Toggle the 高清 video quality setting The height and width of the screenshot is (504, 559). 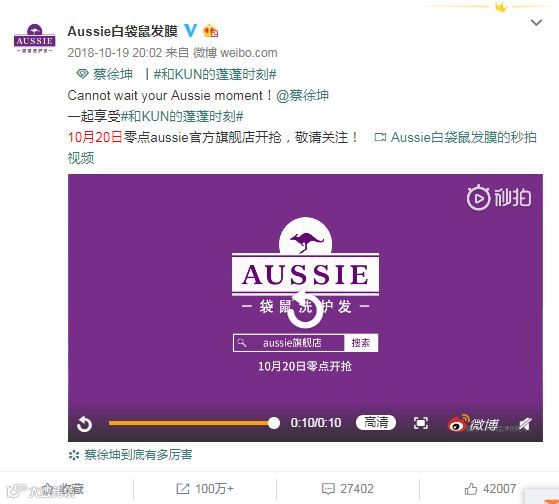pyautogui.click(x=376, y=422)
